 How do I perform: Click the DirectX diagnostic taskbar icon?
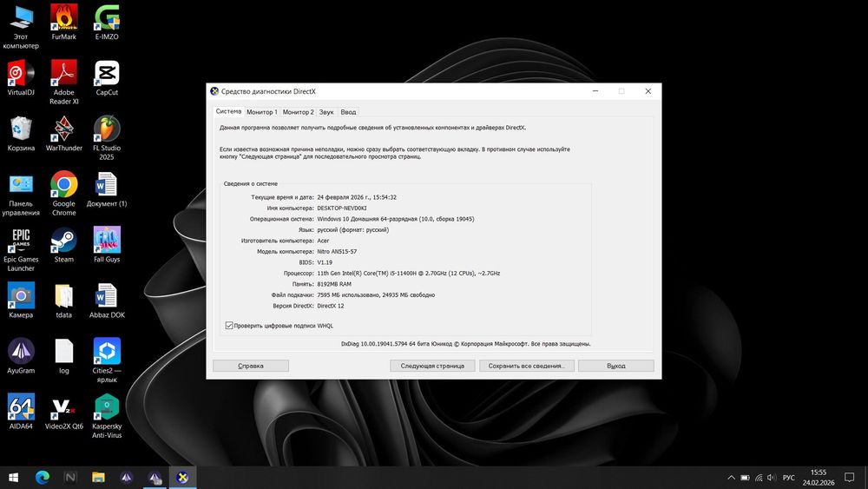[182, 478]
